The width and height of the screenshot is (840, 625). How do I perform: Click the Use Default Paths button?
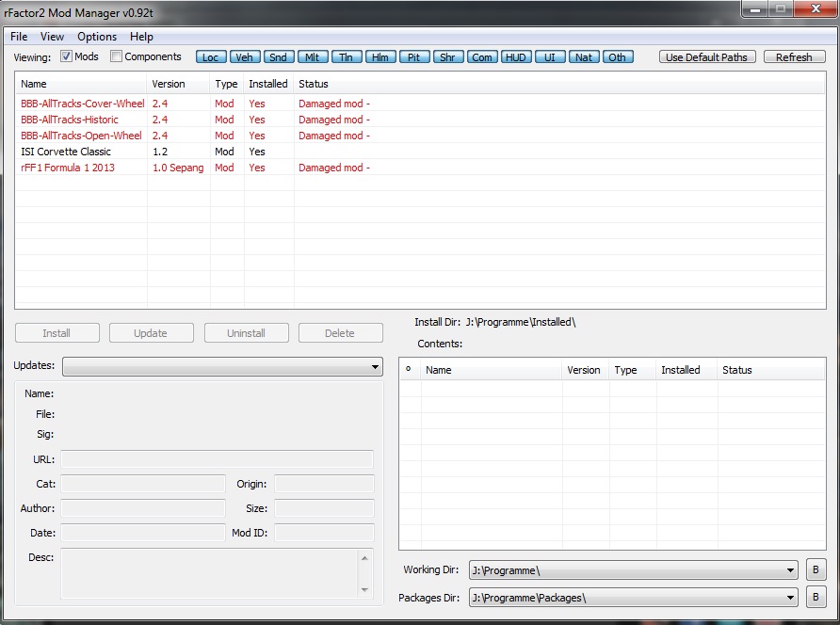tap(706, 57)
